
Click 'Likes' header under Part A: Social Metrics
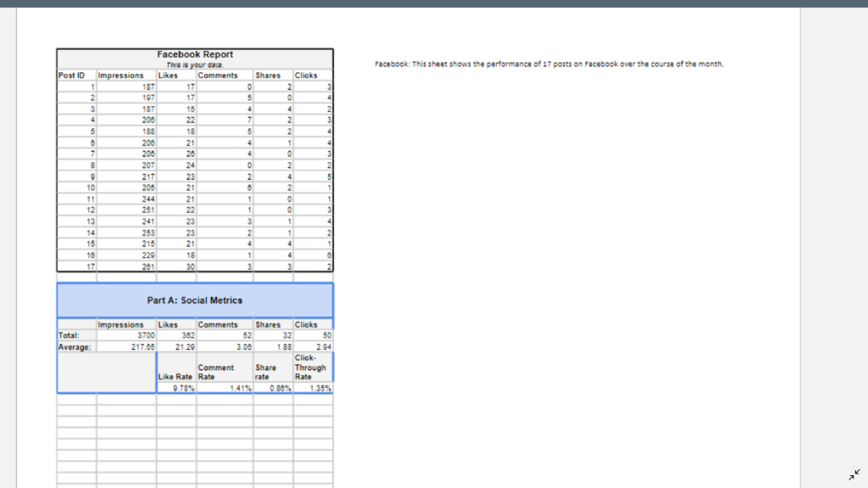(x=168, y=324)
